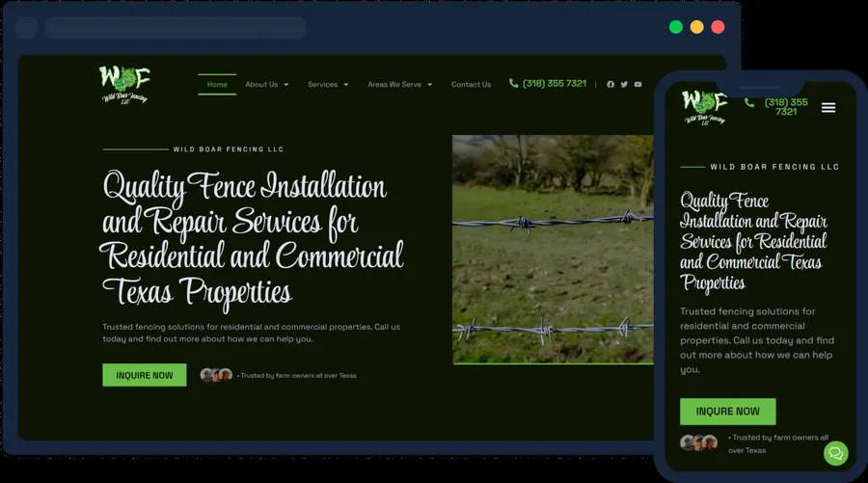Image resolution: width=868 pixels, height=483 pixels.
Task: Open the hamburger menu on mobile view
Action: pyautogui.click(x=828, y=107)
